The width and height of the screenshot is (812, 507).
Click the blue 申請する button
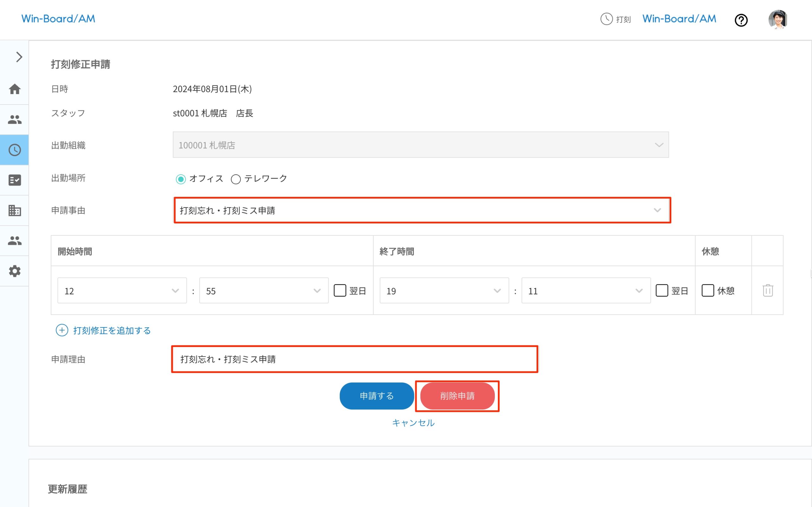(377, 396)
